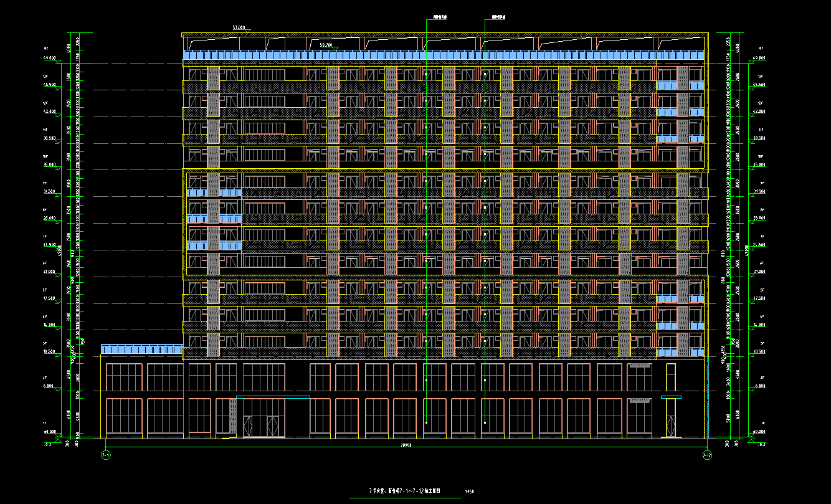Click the left green leader annotation text at top
This screenshot has width=831, height=504.
[431, 16]
